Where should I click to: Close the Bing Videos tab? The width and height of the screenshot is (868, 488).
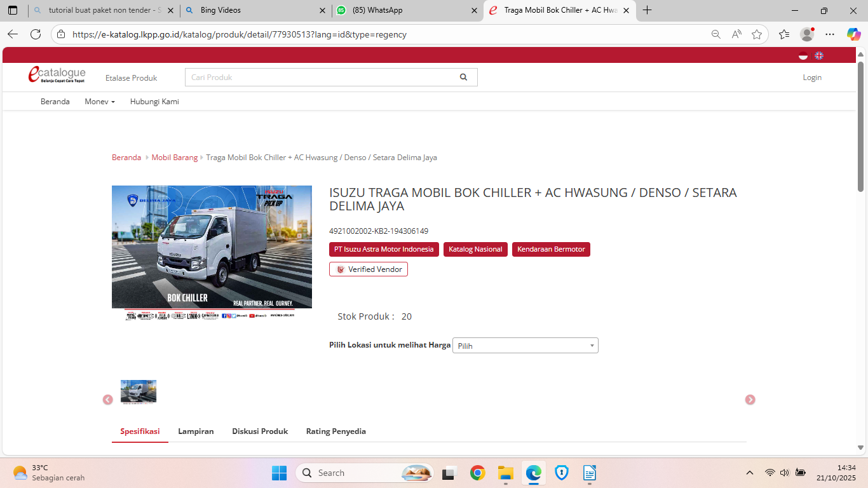click(x=322, y=10)
